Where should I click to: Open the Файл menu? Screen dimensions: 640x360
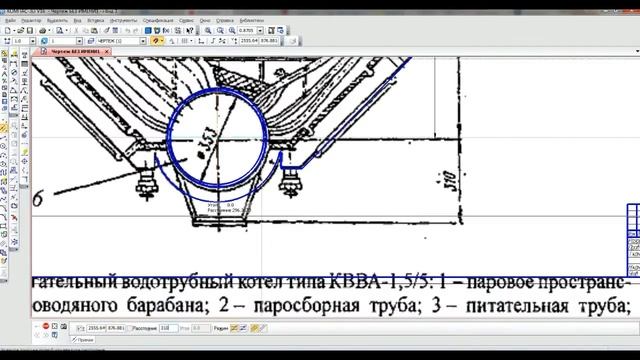(11, 20)
